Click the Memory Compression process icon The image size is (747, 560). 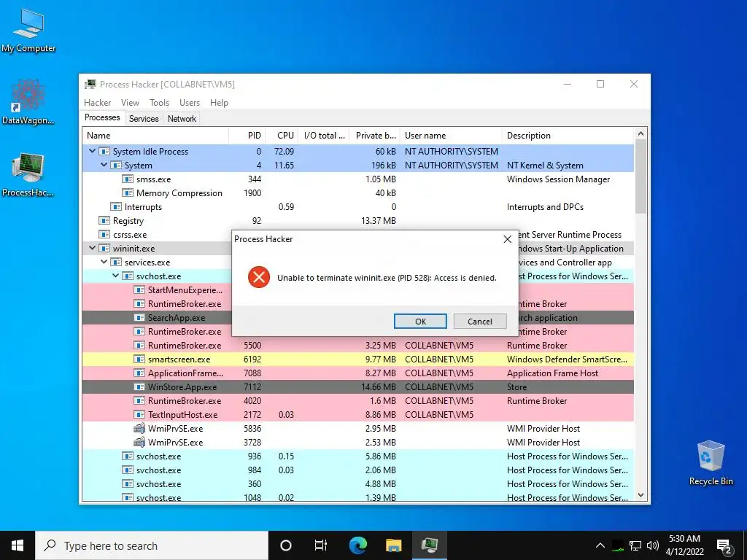(127, 192)
